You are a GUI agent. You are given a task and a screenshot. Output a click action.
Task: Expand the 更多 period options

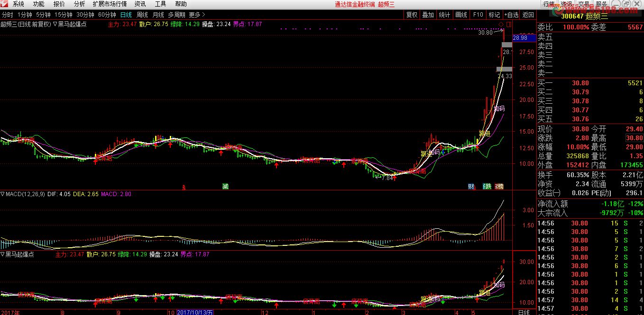[197, 15]
